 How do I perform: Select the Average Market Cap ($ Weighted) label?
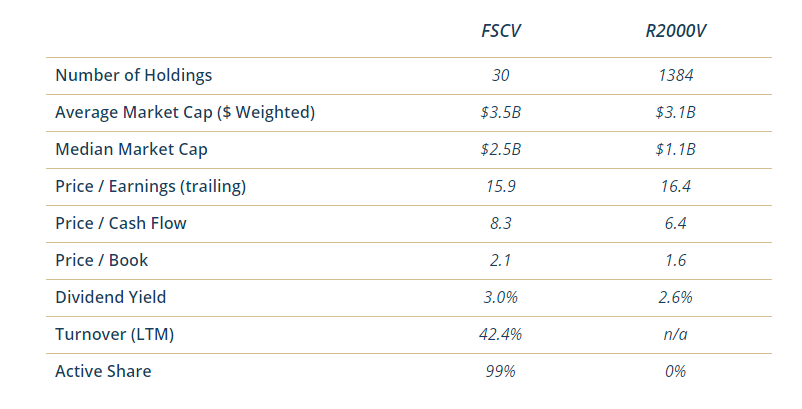click(185, 112)
